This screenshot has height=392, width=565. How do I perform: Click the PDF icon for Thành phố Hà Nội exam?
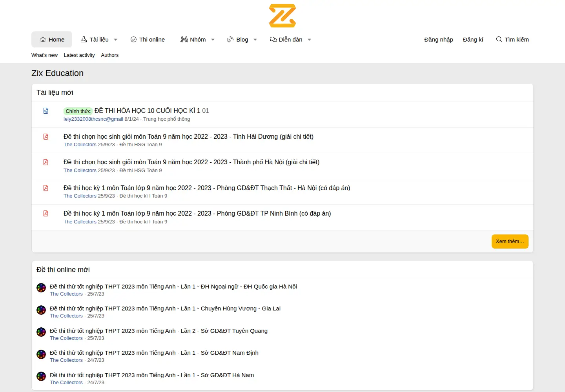pos(46,162)
